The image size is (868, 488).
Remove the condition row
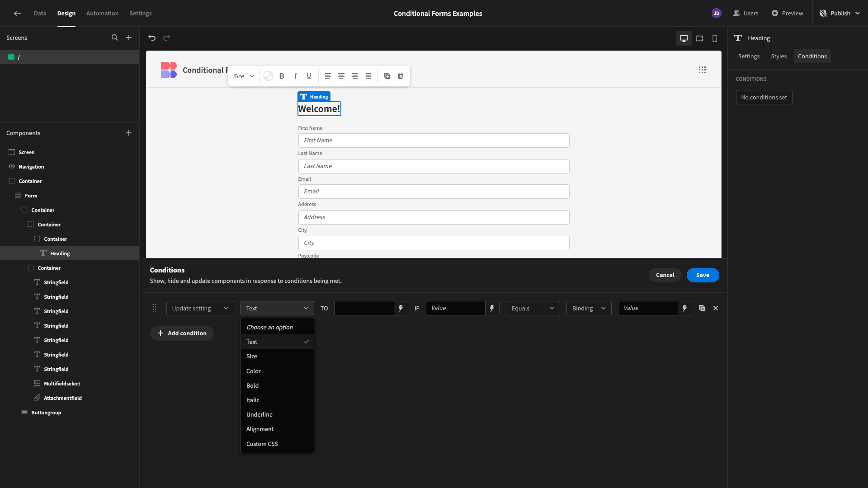[x=716, y=308]
